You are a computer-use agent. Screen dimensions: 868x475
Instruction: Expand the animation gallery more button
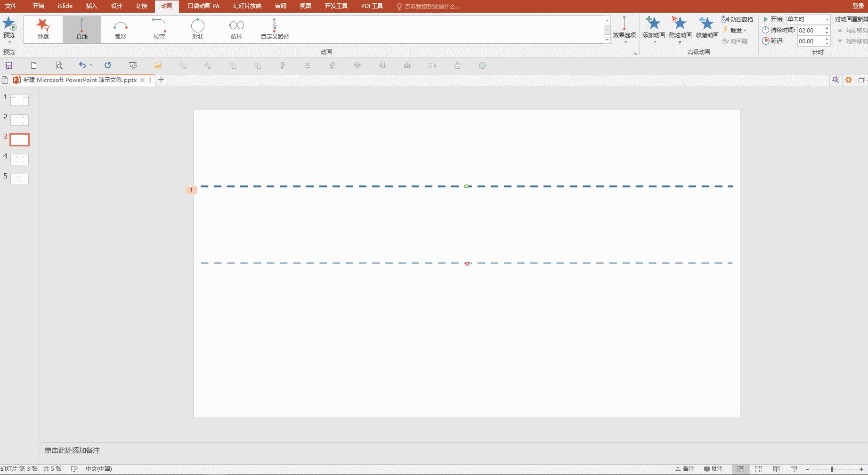coord(608,40)
